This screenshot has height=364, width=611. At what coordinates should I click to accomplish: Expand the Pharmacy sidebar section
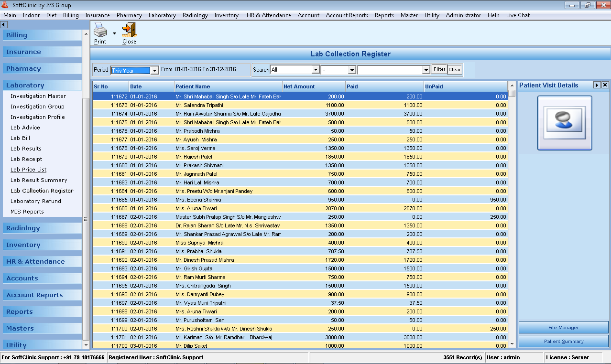click(42, 69)
